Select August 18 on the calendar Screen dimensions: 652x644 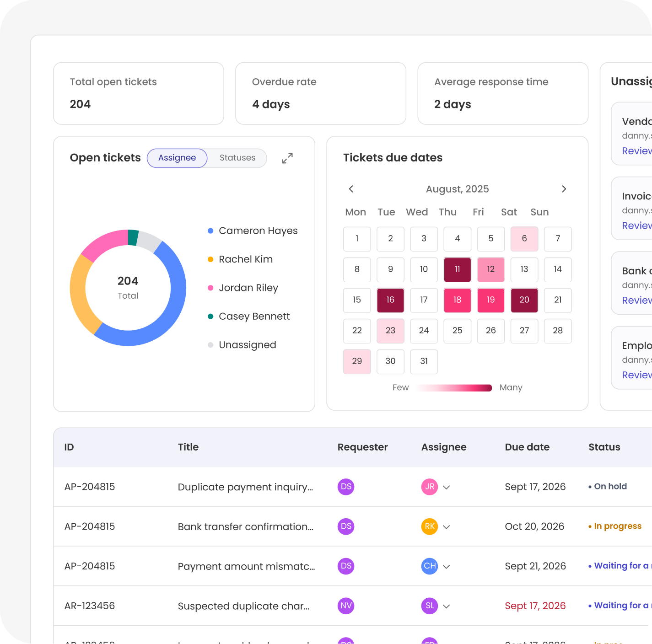click(457, 300)
